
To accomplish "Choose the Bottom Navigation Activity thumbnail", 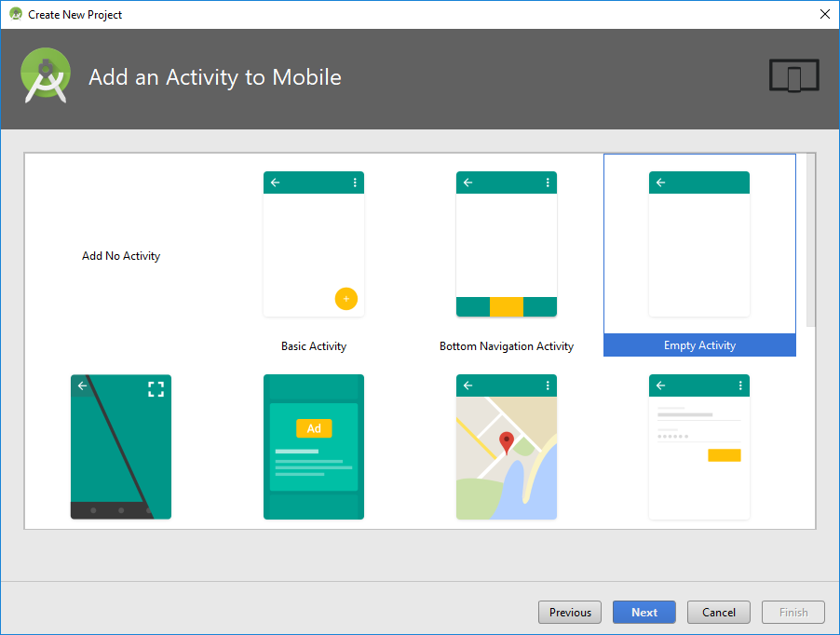I will coord(507,244).
